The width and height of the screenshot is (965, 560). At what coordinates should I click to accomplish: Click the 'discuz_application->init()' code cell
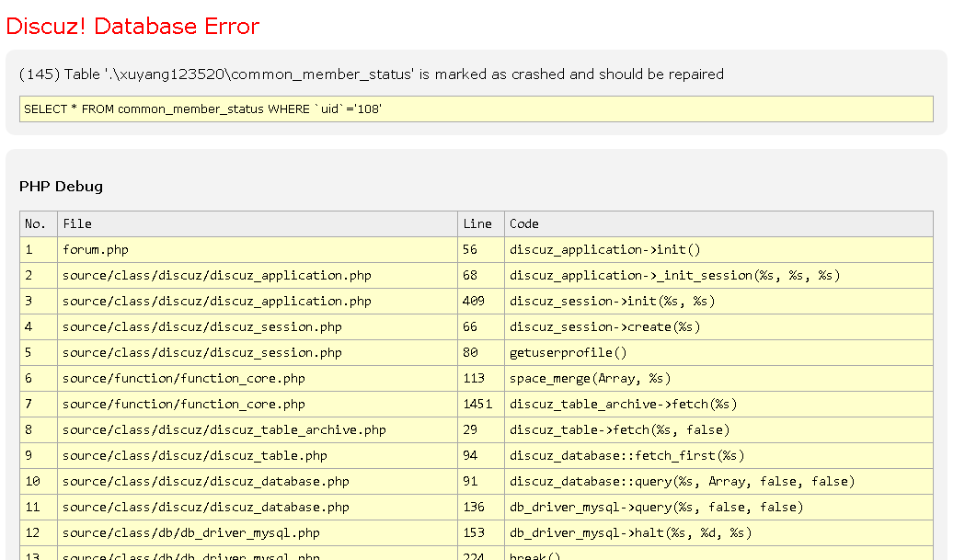pos(718,250)
